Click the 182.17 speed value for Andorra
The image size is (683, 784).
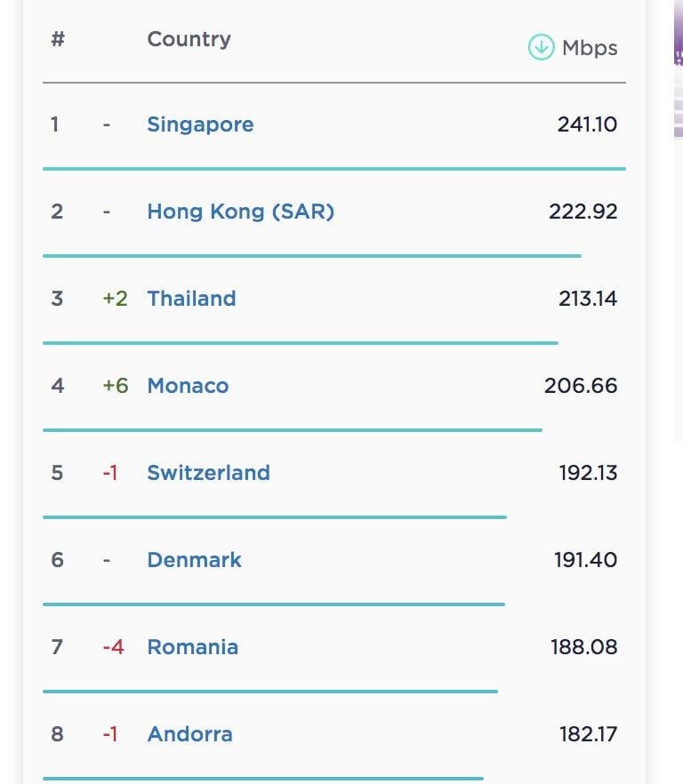tap(588, 734)
